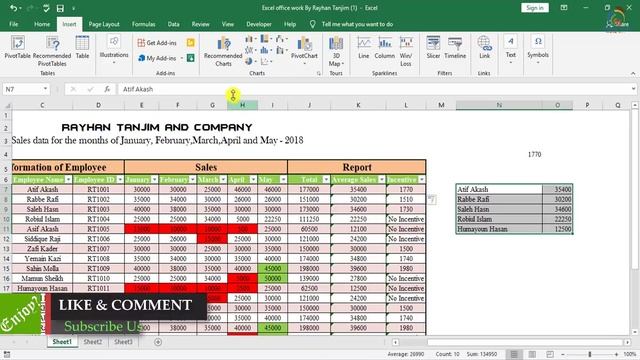Screen dimensions: 640x360
Task: Open the Illustrations dropdown
Action: coord(114,50)
